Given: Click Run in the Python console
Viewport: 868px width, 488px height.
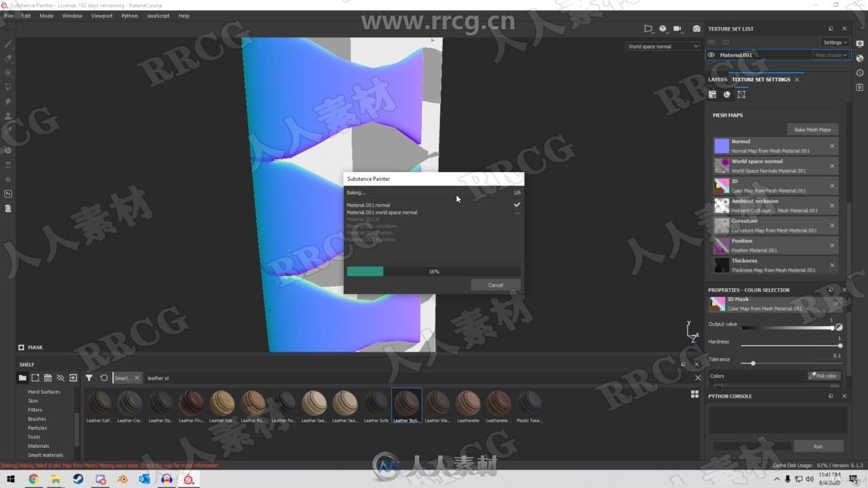Looking at the screenshot, I should coord(818,446).
